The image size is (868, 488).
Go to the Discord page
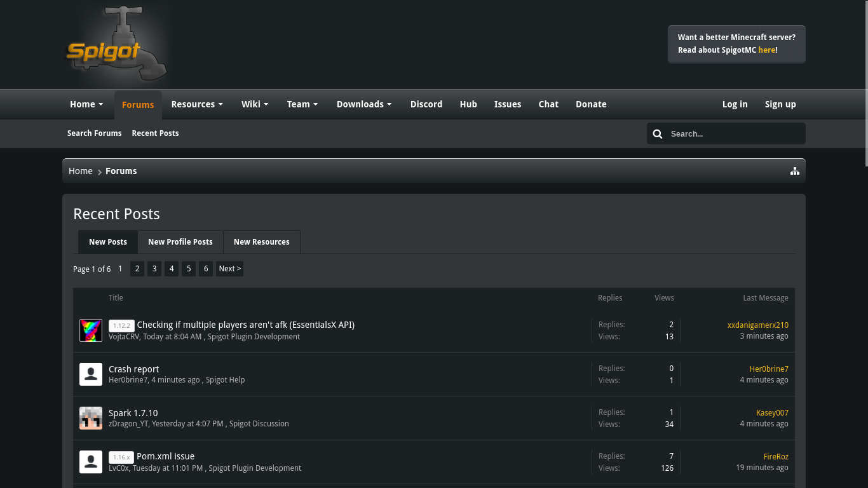[426, 104]
